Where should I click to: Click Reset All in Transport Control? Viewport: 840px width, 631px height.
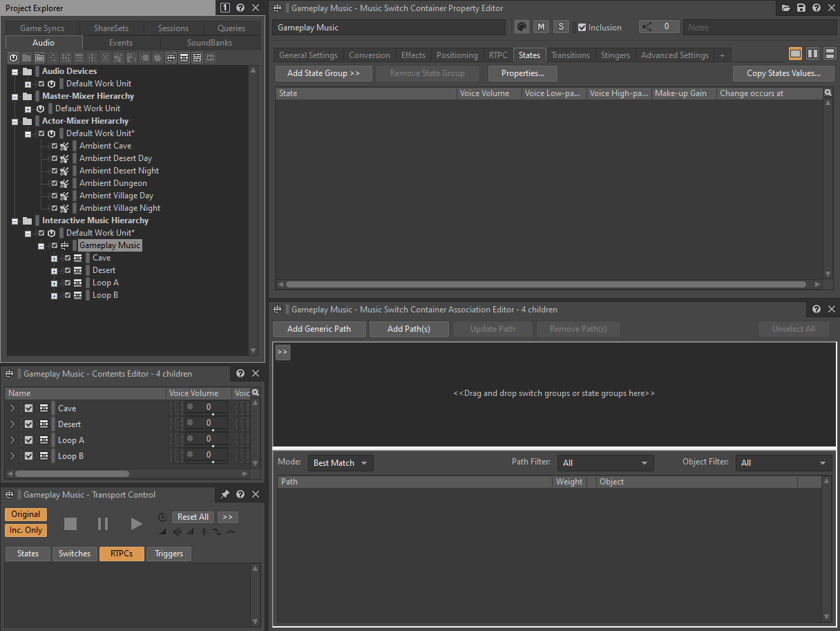tap(193, 517)
